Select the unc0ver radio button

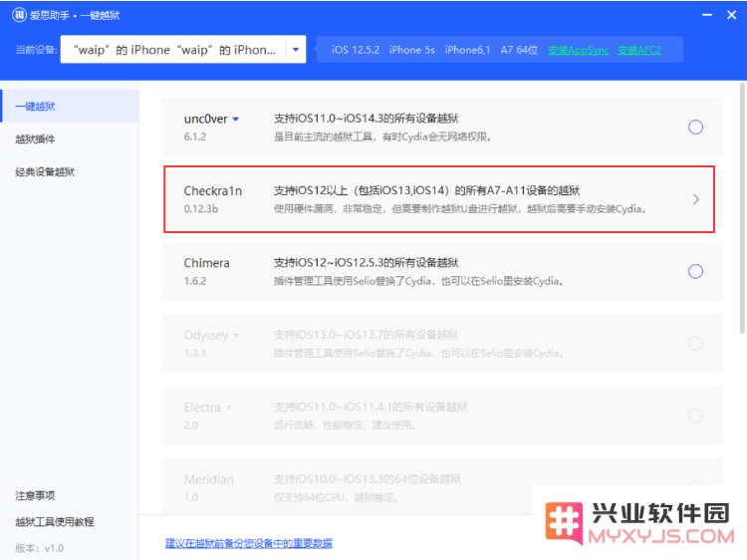tap(695, 128)
